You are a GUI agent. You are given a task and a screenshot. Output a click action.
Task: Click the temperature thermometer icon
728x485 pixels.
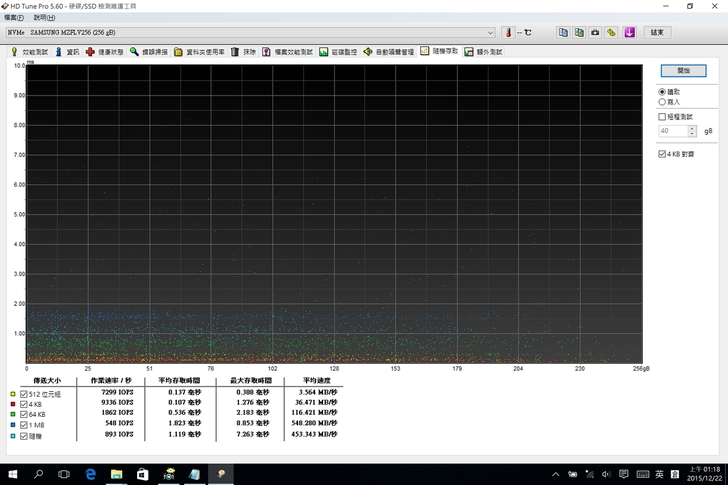coord(507,32)
